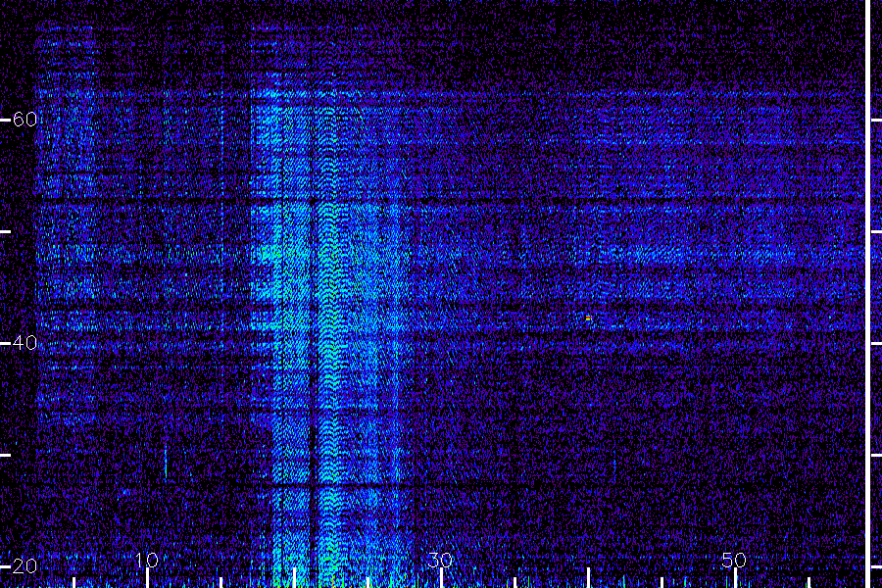The width and height of the screenshot is (882, 588).
Task: Click the "60" label on the vertical axis
Action: (24, 120)
